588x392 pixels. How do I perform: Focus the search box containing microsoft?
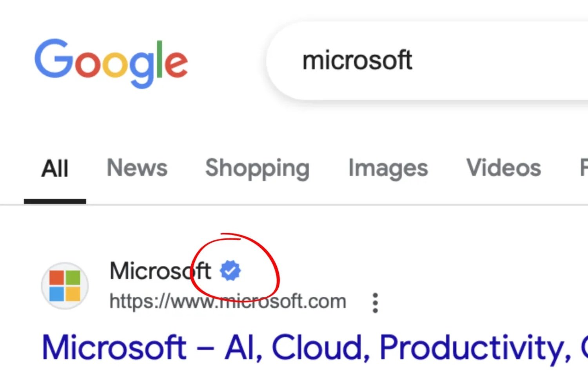427,61
